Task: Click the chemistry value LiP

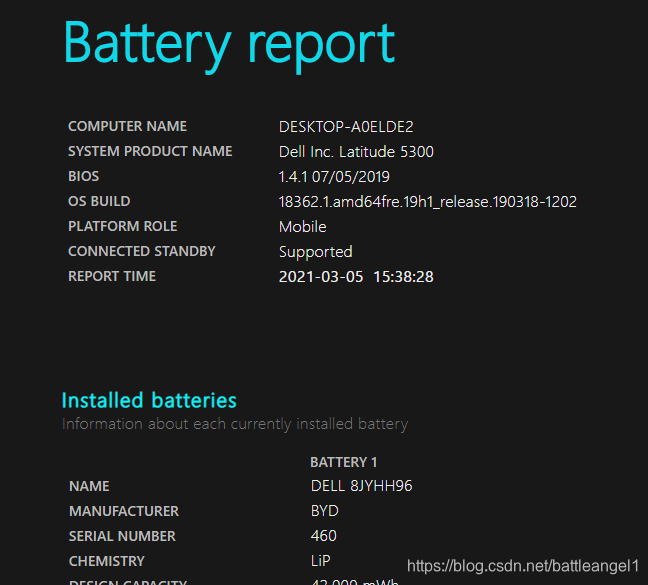Action: click(x=320, y=561)
